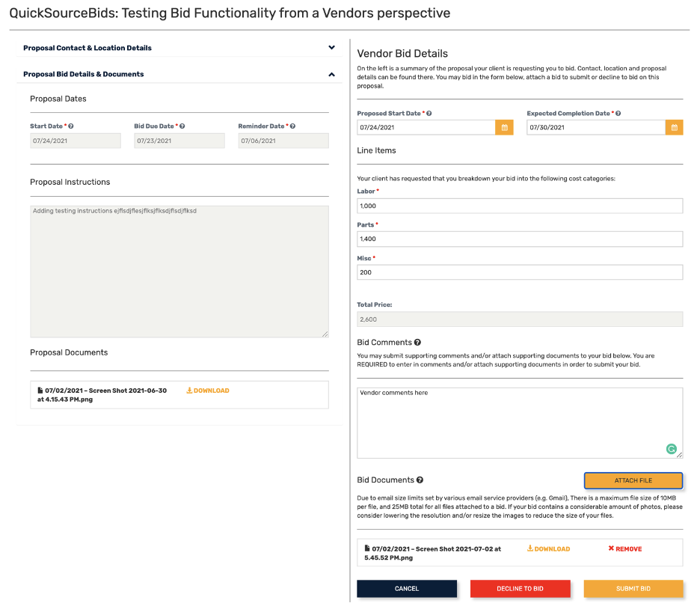
Task: Download the proposal document screenshot 4.15.43 PM
Action: click(x=208, y=391)
